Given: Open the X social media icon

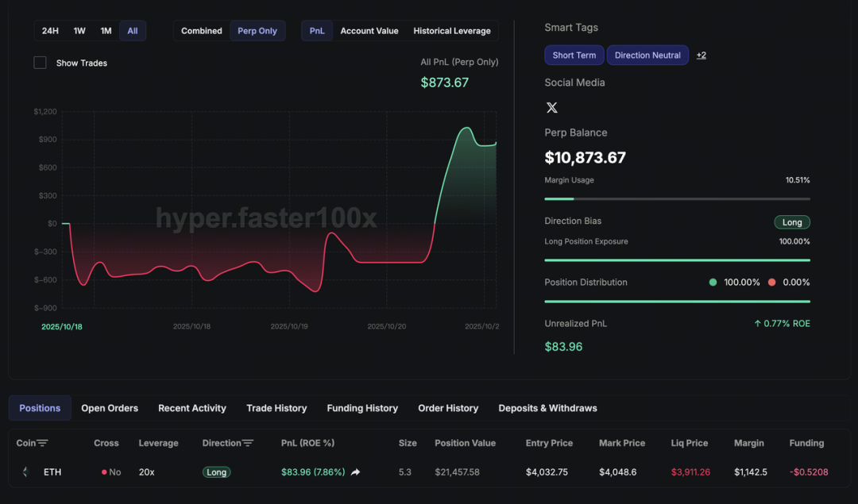Looking at the screenshot, I should click(552, 108).
